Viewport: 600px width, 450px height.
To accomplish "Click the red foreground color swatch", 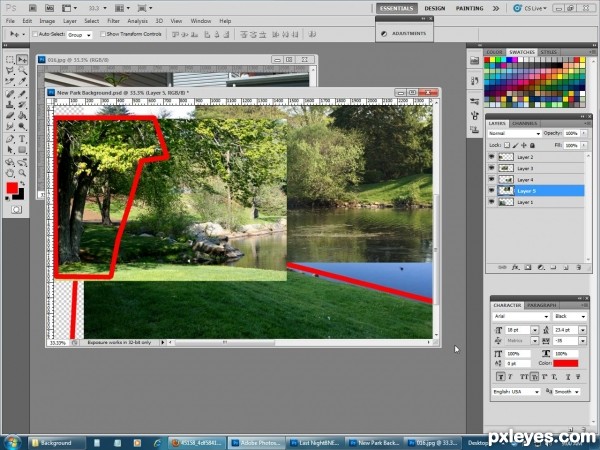I will click(x=12, y=188).
